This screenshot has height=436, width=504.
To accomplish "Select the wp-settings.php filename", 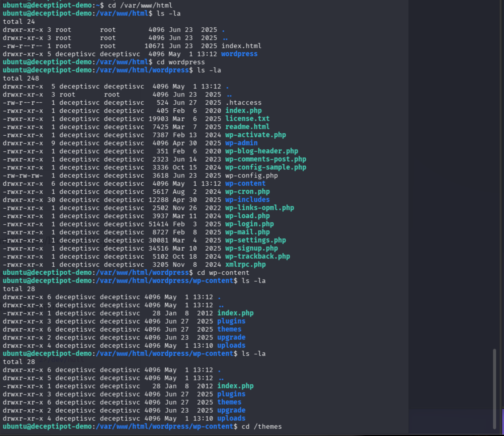I will pos(255,240).
